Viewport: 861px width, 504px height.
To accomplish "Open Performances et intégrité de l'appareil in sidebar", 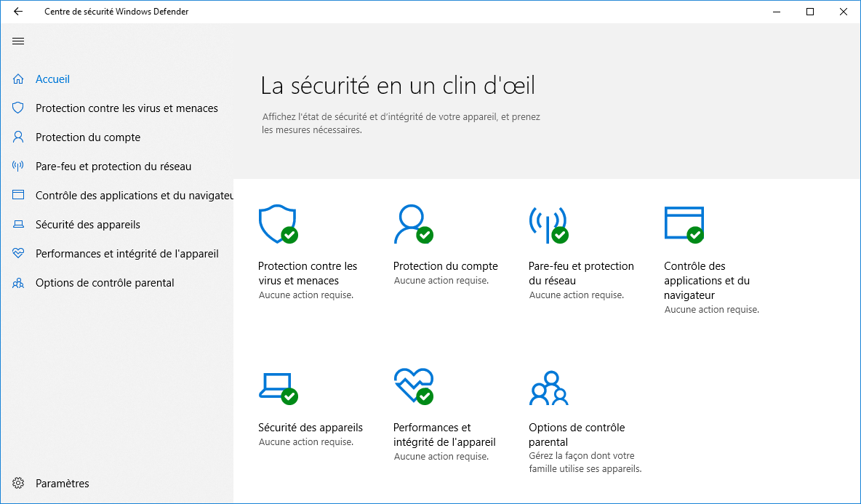I will point(127,254).
